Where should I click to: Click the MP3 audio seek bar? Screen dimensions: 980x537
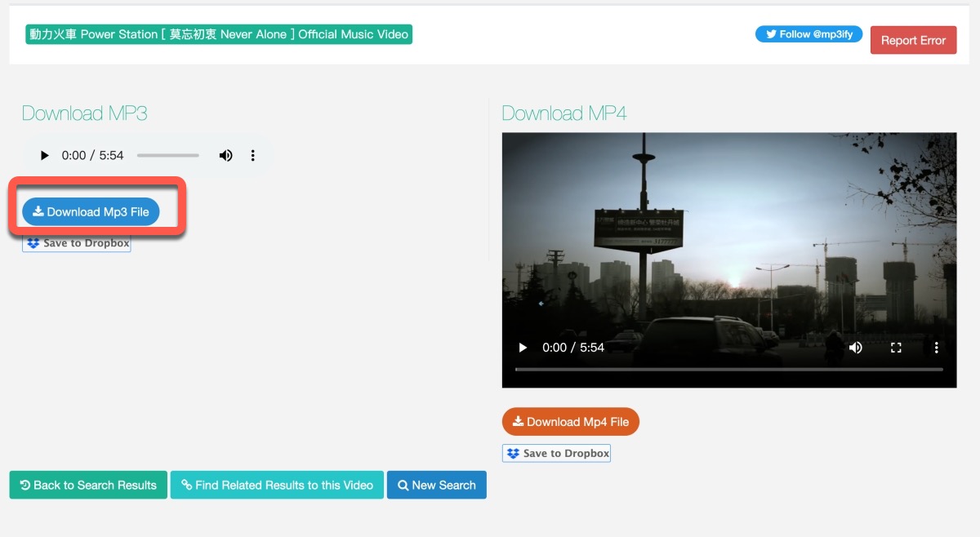point(167,155)
